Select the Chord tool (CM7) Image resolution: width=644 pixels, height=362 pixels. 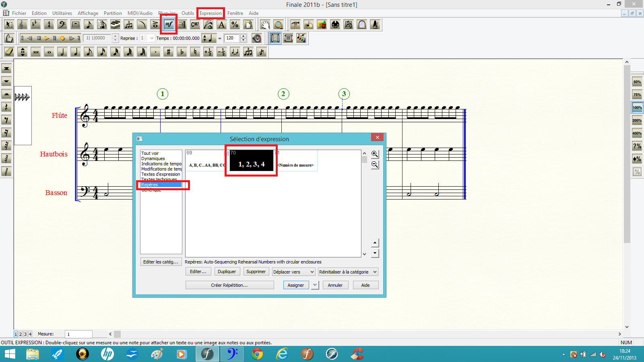195,25
